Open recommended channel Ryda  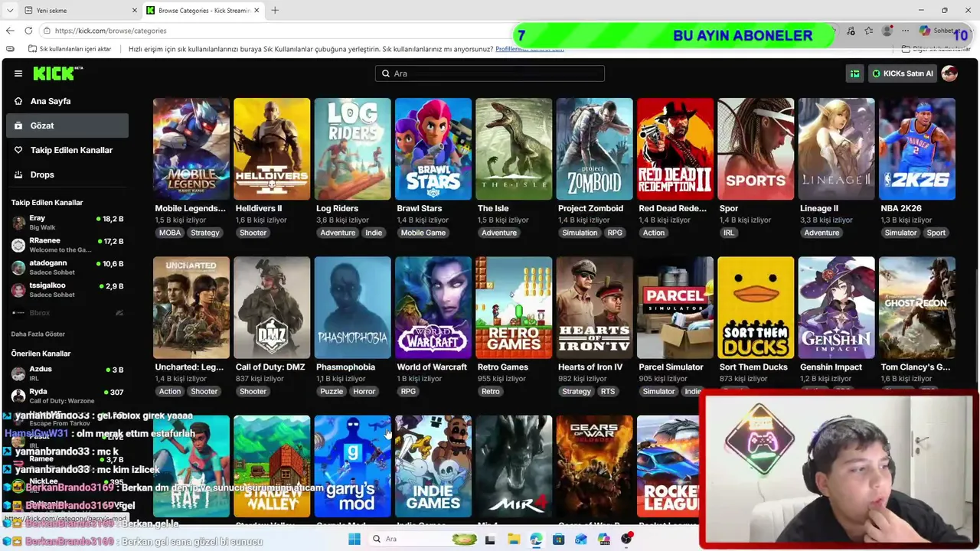coord(67,396)
